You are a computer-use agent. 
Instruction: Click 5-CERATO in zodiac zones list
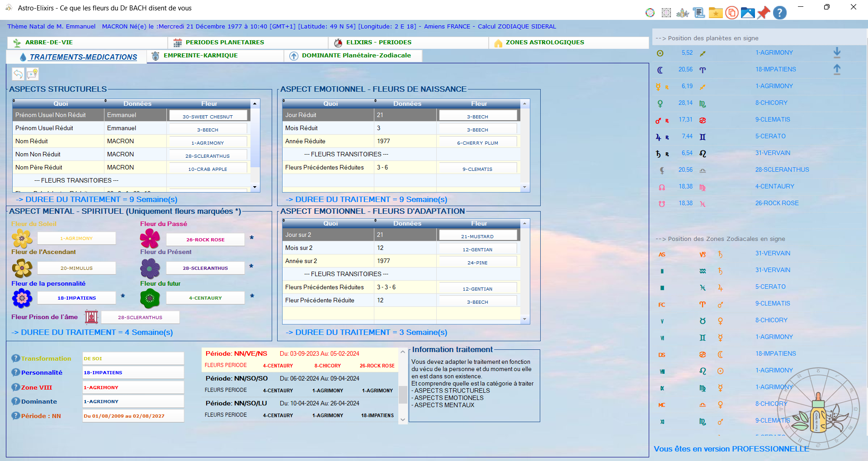point(770,287)
